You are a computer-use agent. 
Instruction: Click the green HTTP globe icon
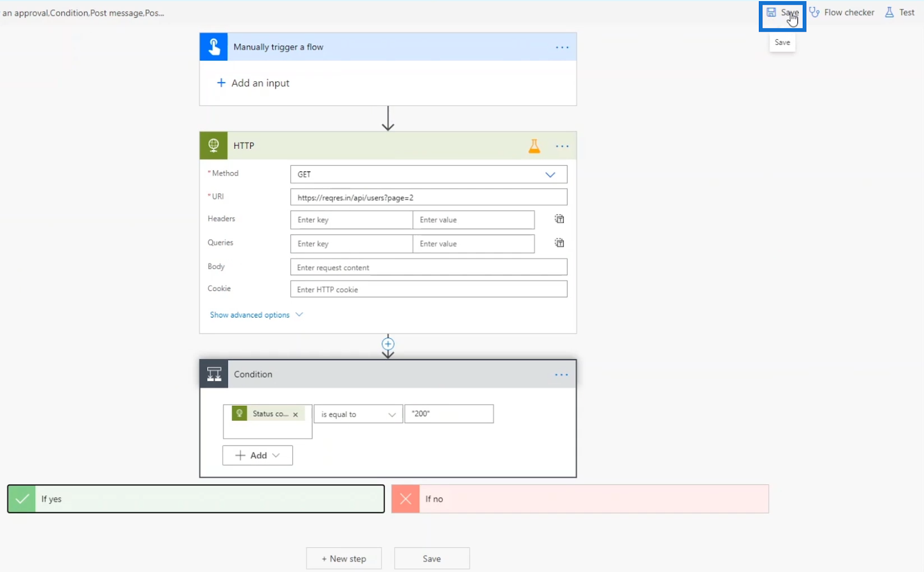214,145
